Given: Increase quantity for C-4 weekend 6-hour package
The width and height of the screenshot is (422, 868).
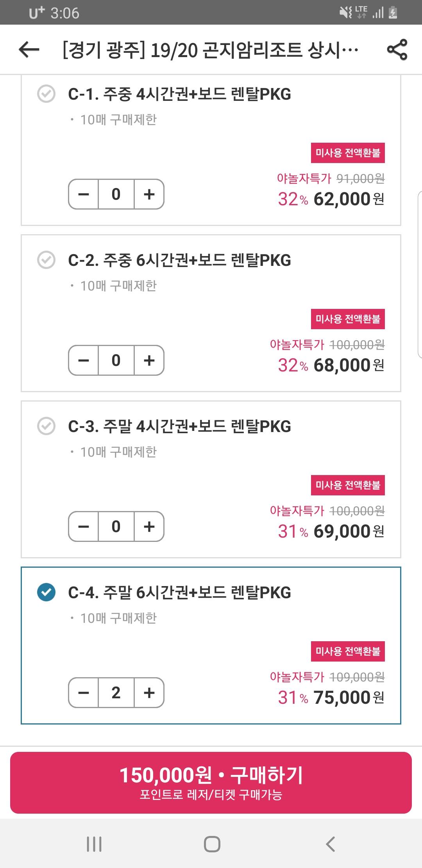Looking at the screenshot, I should point(149,693).
